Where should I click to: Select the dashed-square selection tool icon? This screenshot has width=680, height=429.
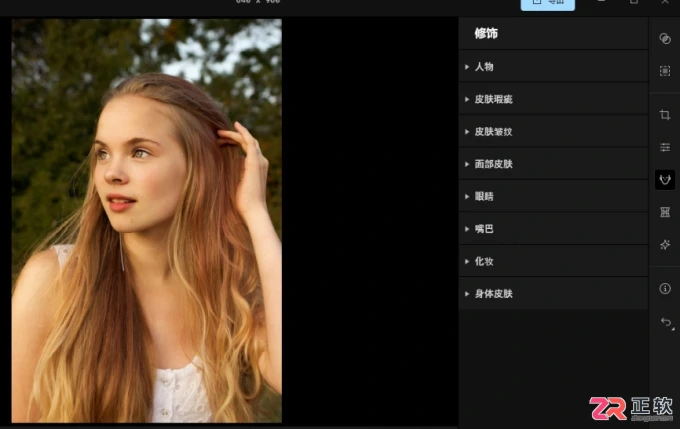pyautogui.click(x=664, y=71)
